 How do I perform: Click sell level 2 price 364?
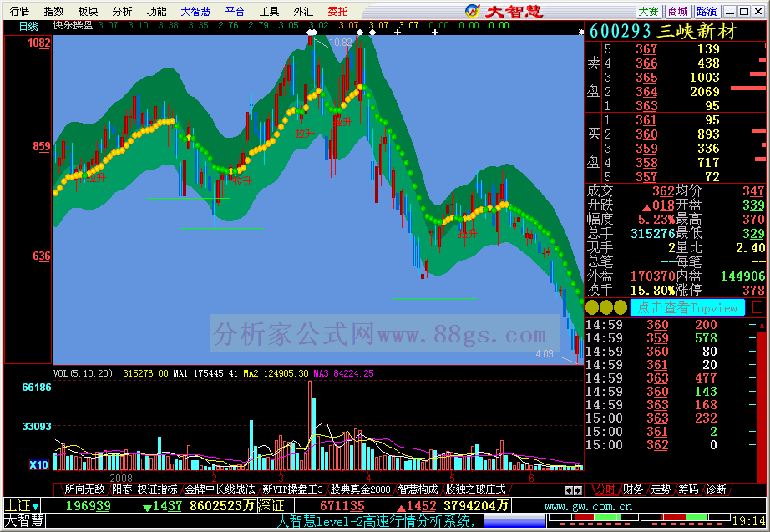pos(646,91)
